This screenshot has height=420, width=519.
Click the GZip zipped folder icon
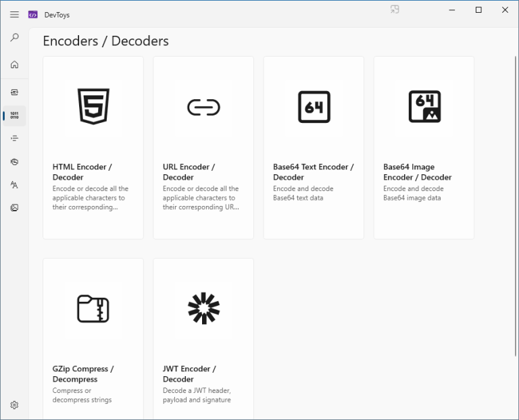93,309
